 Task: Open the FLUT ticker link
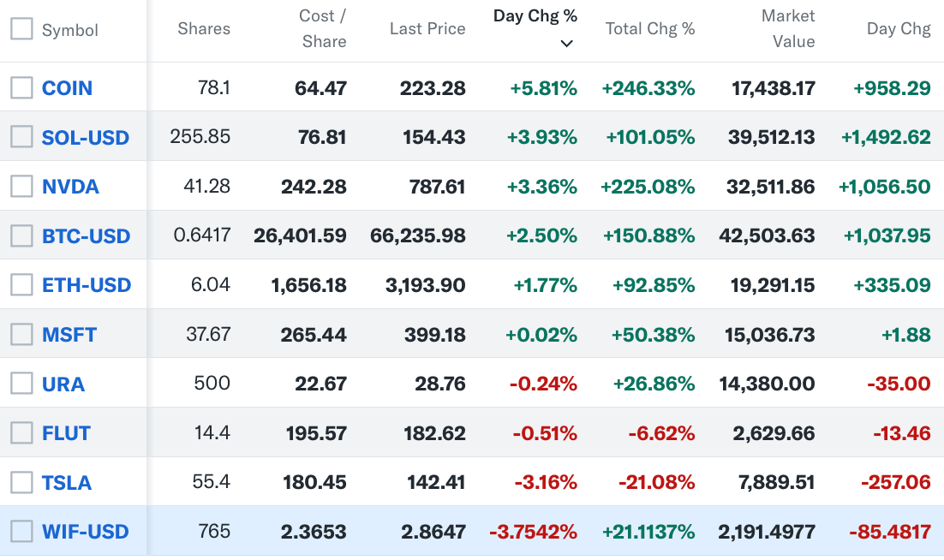66,433
